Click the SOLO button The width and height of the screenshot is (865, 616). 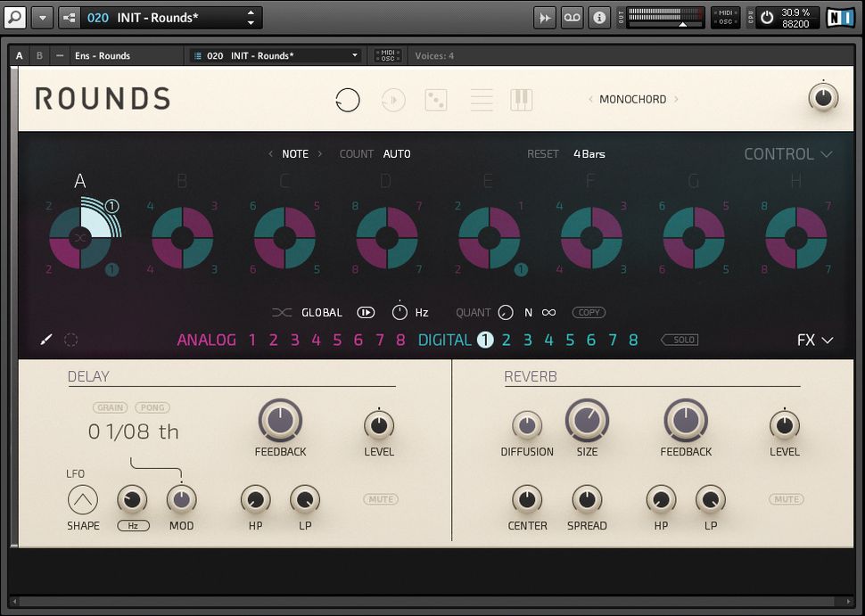click(x=679, y=340)
